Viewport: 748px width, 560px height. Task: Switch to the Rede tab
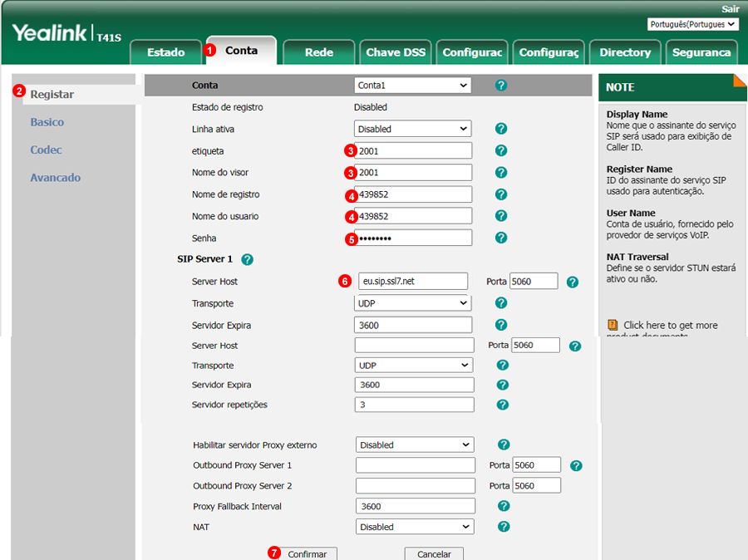coord(318,52)
